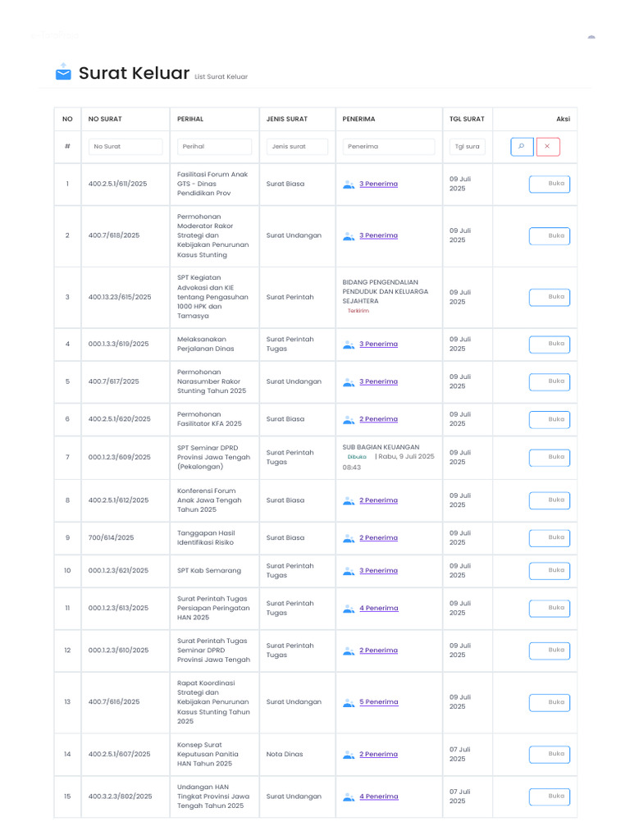Click Buka for SPT Kab Semarang
630x840 pixels.
pyautogui.click(x=550, y=571)
